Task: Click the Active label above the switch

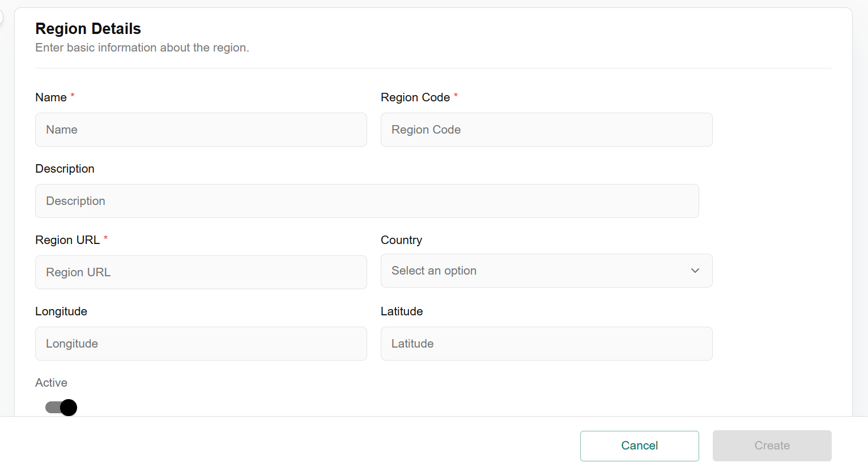Action: pos(51,383)
